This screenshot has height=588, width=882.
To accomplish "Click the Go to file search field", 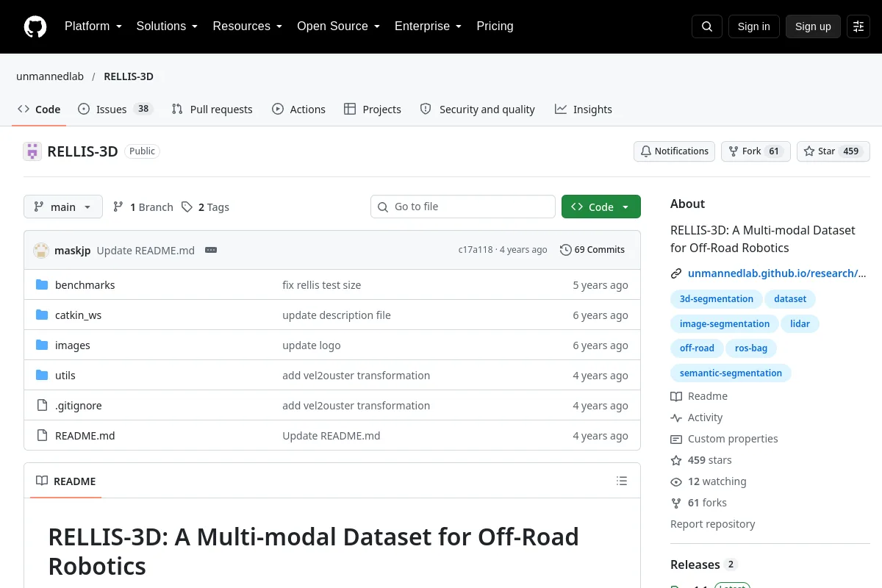I will [463, 207].
